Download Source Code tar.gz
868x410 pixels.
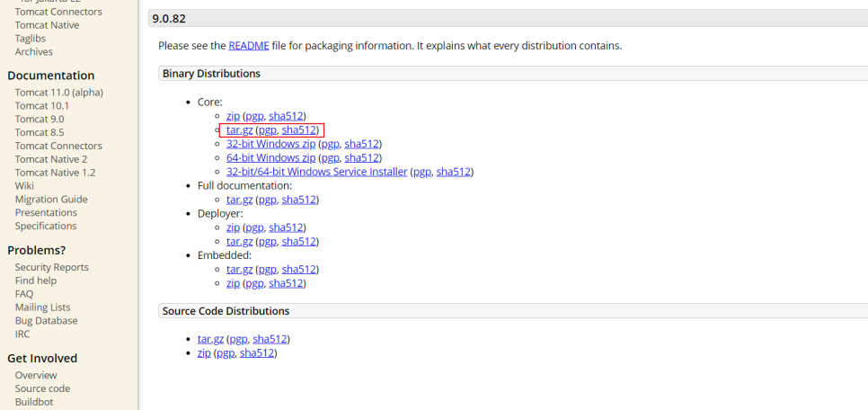[x=210, y=339]
